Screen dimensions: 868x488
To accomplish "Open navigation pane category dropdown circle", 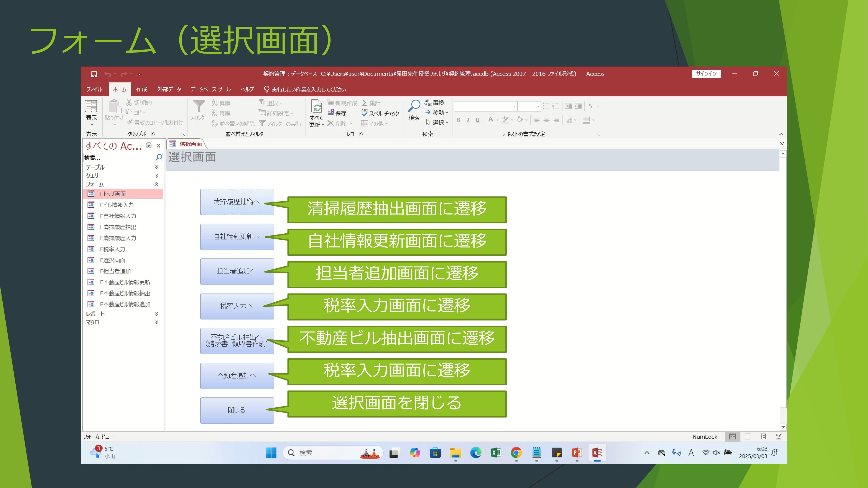I will pos(149,146).
